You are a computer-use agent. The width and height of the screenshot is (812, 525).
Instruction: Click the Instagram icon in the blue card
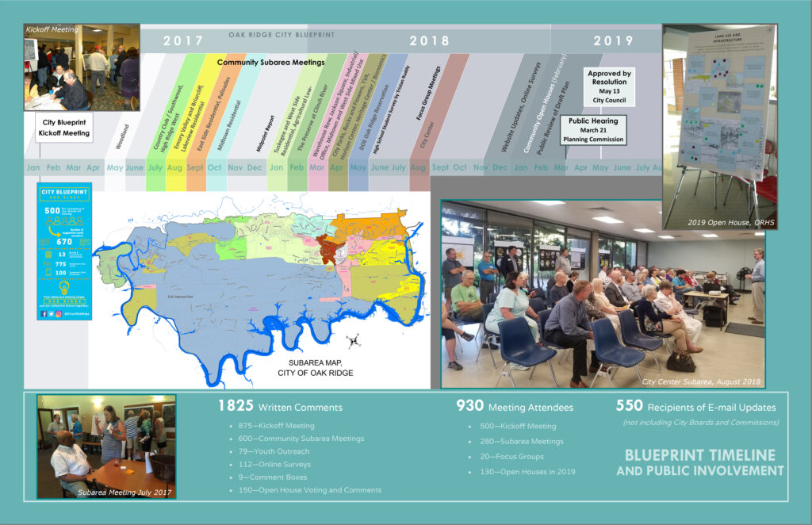[x=59, y=314]
